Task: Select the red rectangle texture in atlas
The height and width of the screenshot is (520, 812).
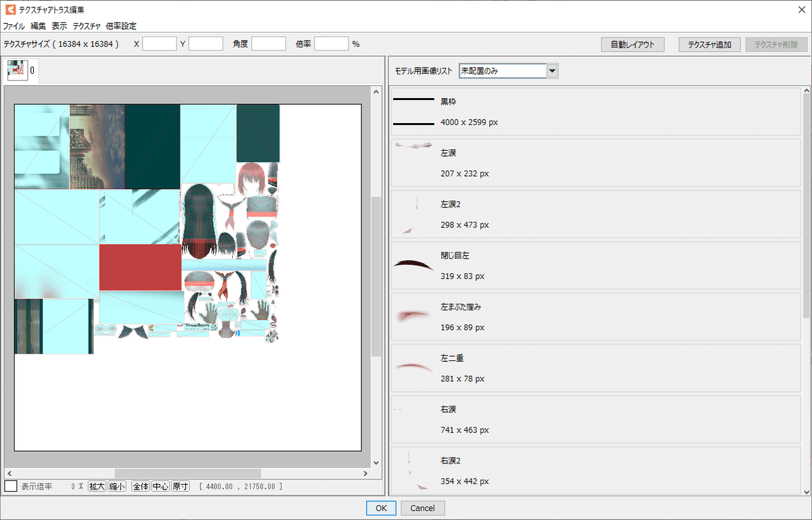Action: tap(140, 267)
